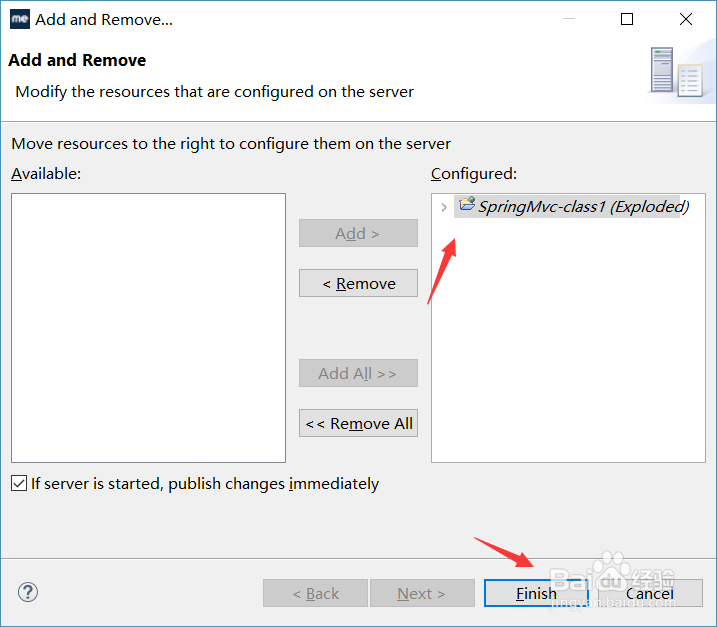Open help with the question mark icon

click(28, 593)
